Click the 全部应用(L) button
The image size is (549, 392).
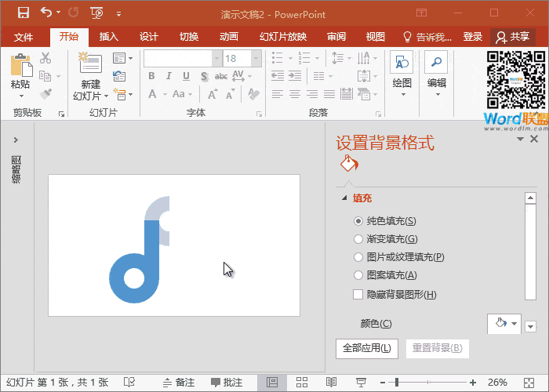pyautogui.click(x=367, y=348)
